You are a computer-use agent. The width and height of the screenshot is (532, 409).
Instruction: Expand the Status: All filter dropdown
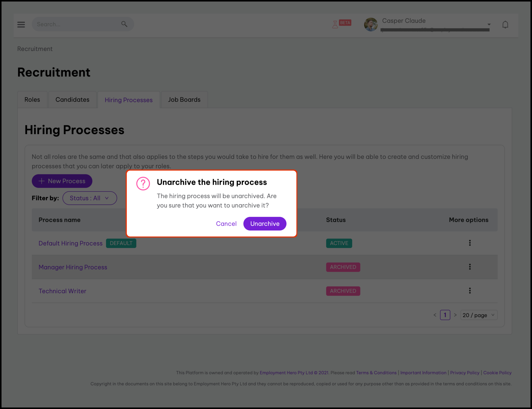click(90, 198)
